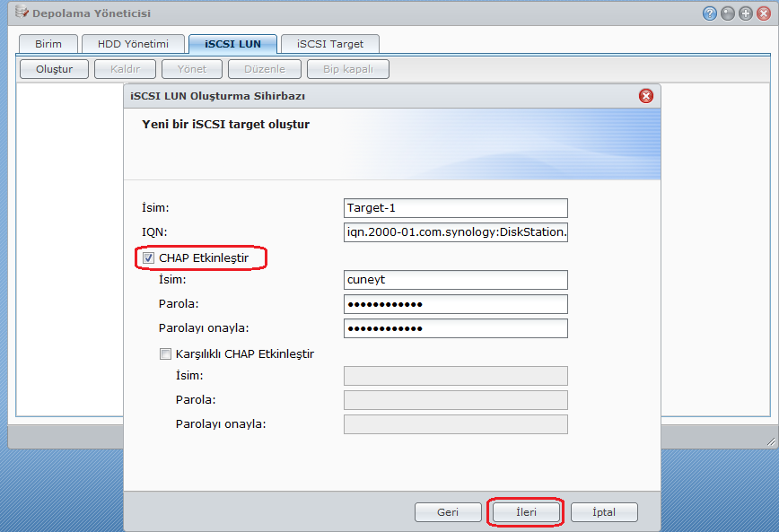Open help in Depolama Yöneticisi title bar
The image size is (779, 532).
click(710, 13)
